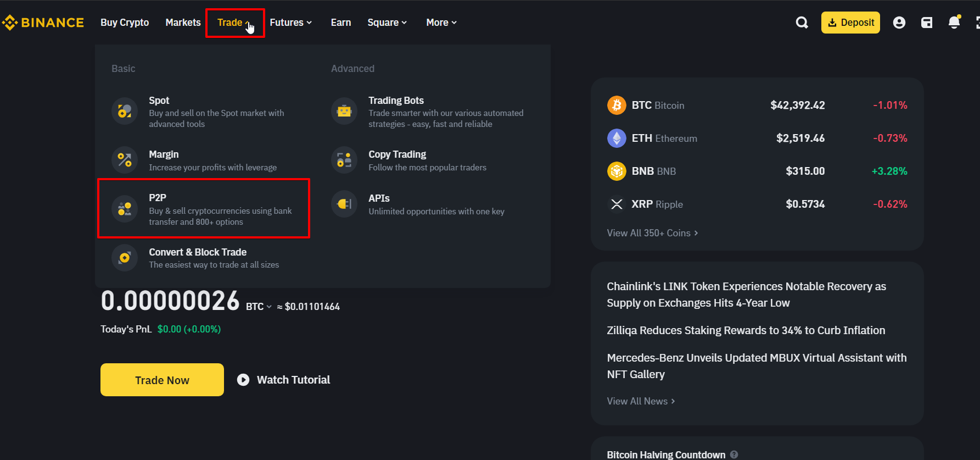Click the Copy Trading icon
Image resolution: width=980 pixels, height=460 pixels.
(344, 160)
